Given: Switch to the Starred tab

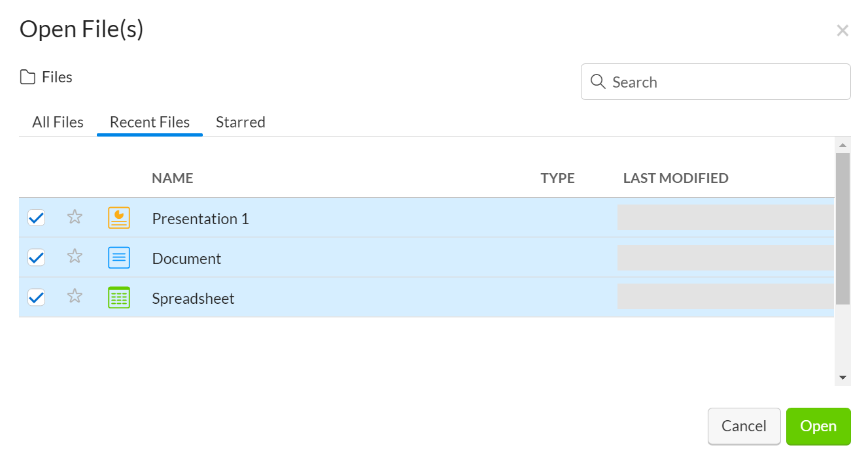Looking at the screenshot, I should tap(240, 122).
